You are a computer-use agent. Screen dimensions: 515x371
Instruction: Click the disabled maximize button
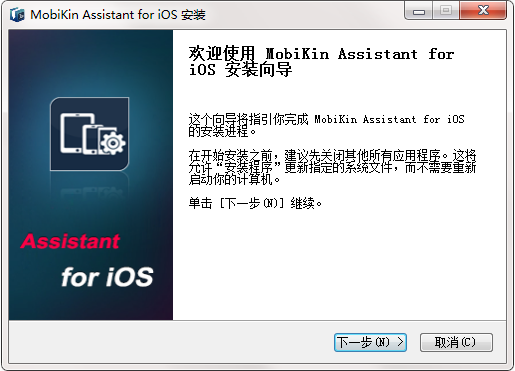pos(446,11)
